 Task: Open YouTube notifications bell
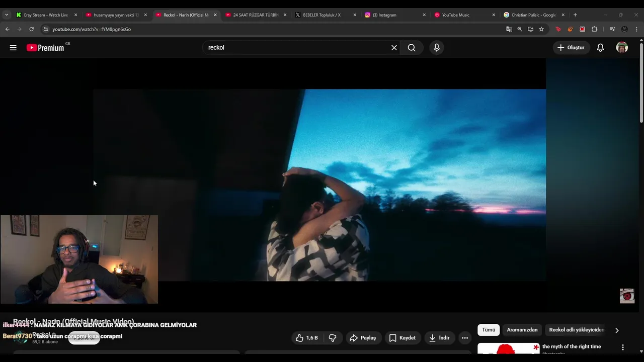point(600,48)
